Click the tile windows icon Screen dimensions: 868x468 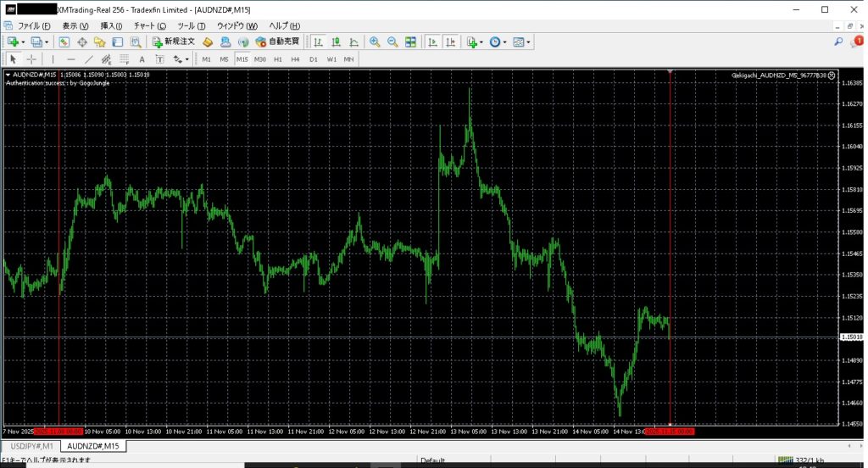click(411, 42)
